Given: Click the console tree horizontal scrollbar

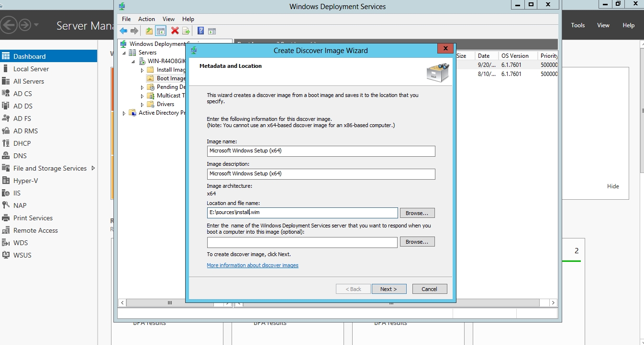Looking at the screenshot, I should 169,303.
